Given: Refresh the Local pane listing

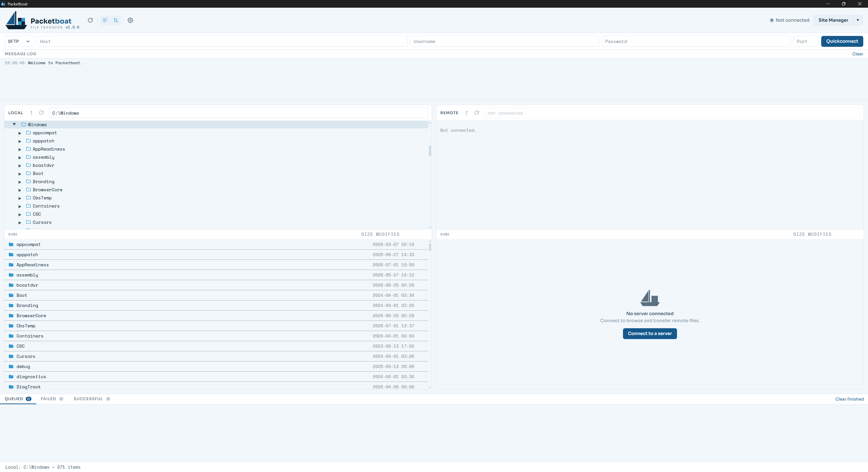Looking at the screenshot, I should click(x=42, y=113).
